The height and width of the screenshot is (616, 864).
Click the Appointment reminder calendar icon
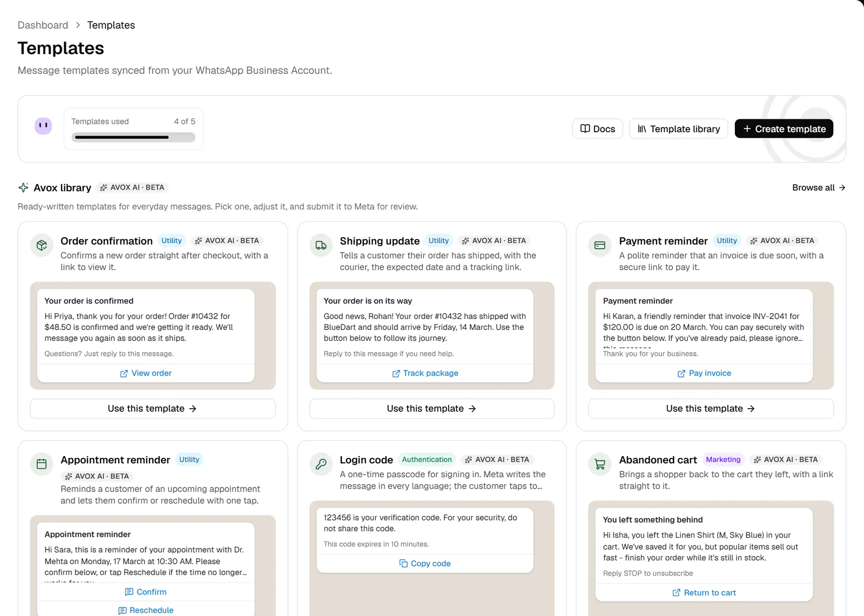click(42, 464)
